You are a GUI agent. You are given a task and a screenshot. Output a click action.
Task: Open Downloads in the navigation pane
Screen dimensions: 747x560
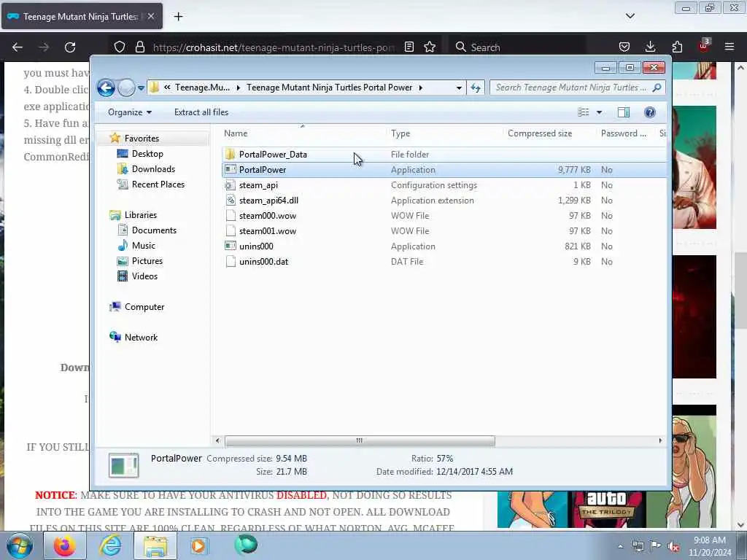(153, 169)
